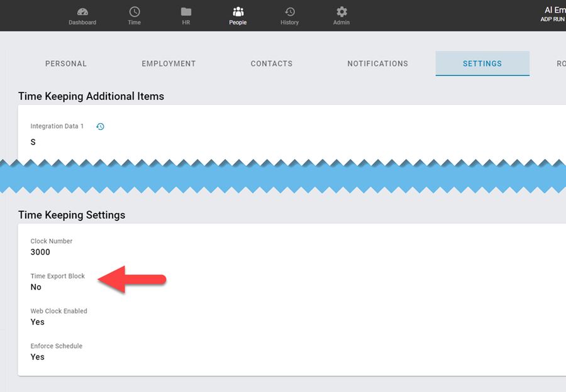Click the Integration Data 1 value S

(x=33, y=142)
